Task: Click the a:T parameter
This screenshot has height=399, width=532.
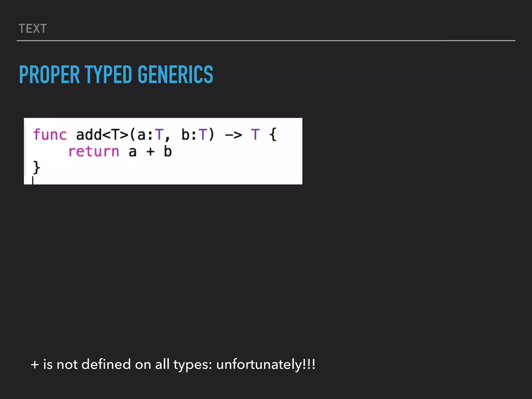Action: [150, 135]
